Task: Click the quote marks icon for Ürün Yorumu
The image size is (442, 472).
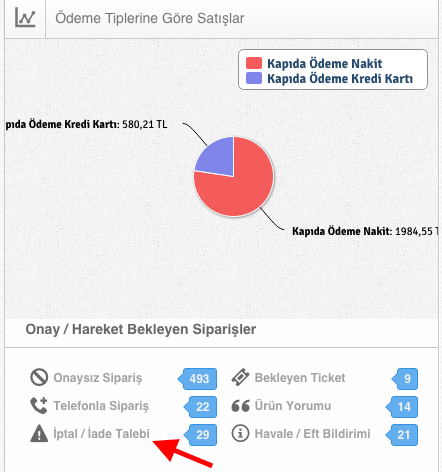Action: point(240,406)
